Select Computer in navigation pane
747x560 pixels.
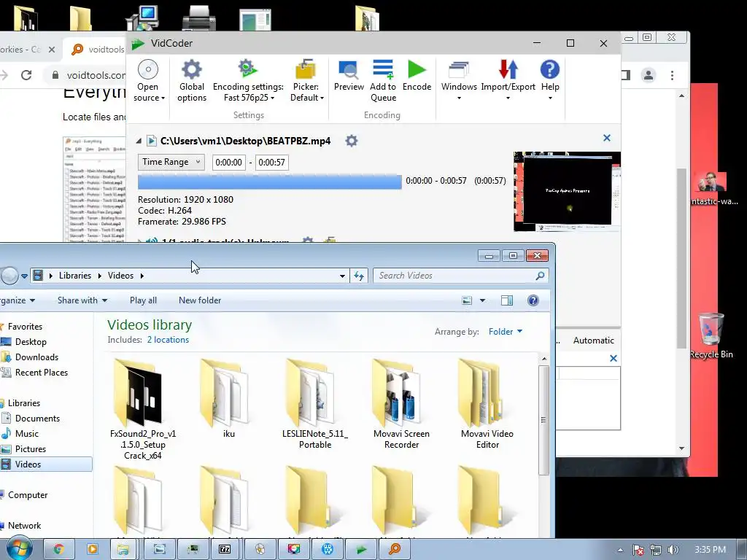coord(28,495)
